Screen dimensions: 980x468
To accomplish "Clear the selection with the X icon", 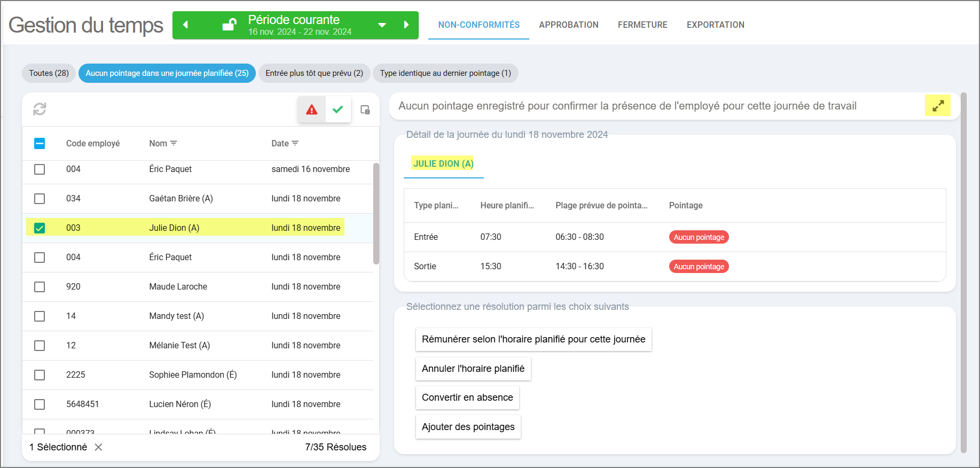I will click(x=98, y=447).
